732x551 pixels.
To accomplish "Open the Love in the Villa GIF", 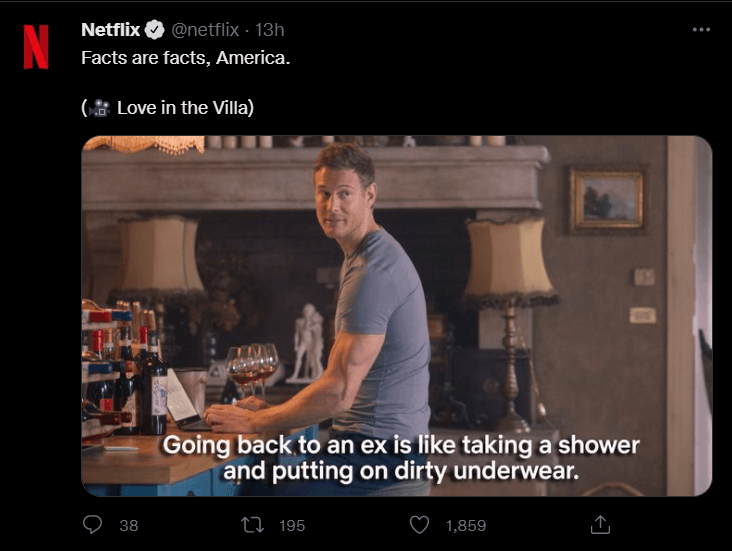I will coord(397,316).
